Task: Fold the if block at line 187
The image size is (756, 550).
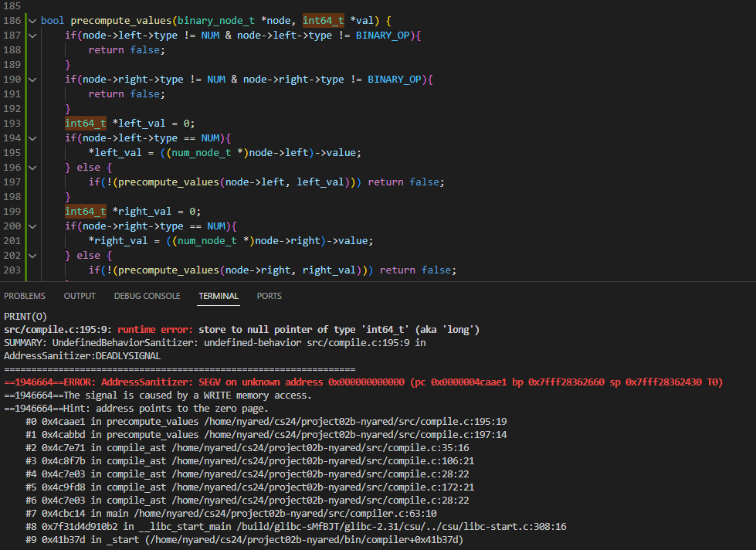Action: coord(32,35)
